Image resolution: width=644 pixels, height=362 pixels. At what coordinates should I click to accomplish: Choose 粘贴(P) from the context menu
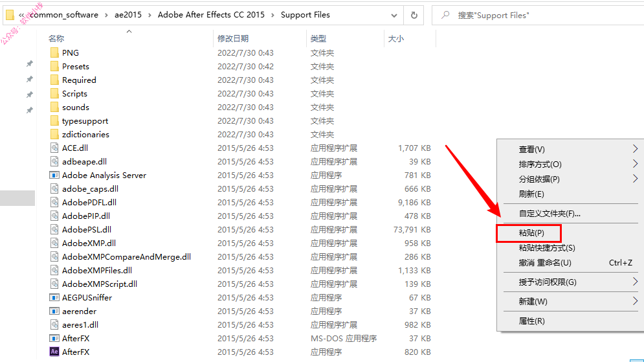[x=531, y=233]
